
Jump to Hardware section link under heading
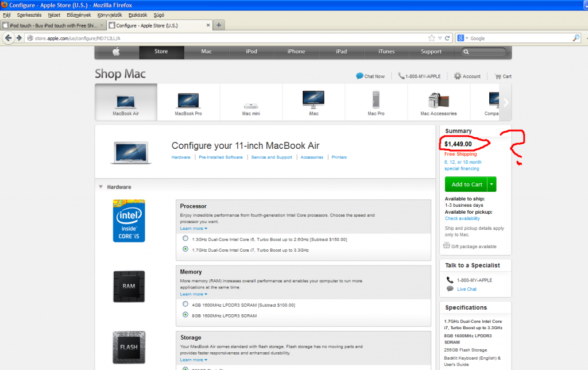(x=181, y=157)
